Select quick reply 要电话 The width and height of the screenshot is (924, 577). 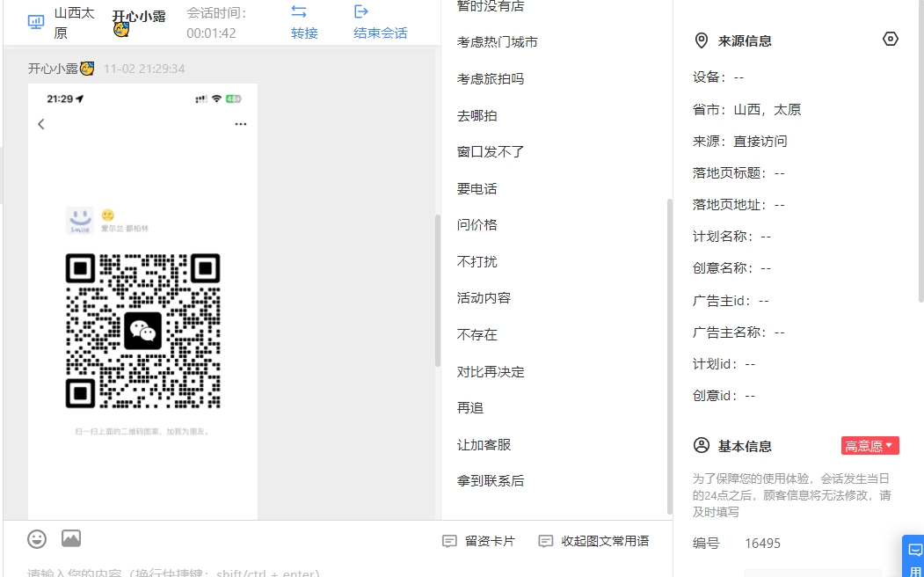(x=477, y=188)
